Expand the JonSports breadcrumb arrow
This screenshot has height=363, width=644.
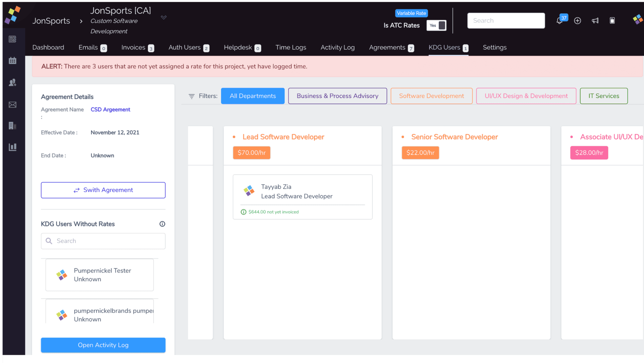81,21
